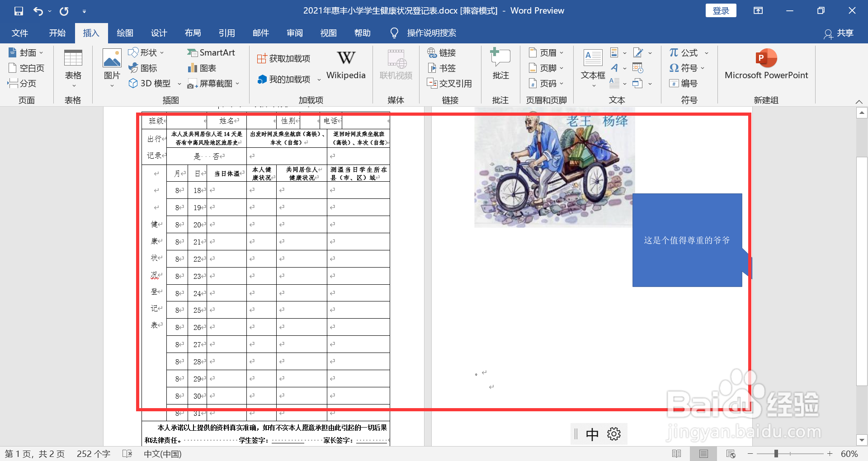Insert a Cross-reference (交叉引用)
Viewport: 868px width, 461px height.
tap(450, 83)
